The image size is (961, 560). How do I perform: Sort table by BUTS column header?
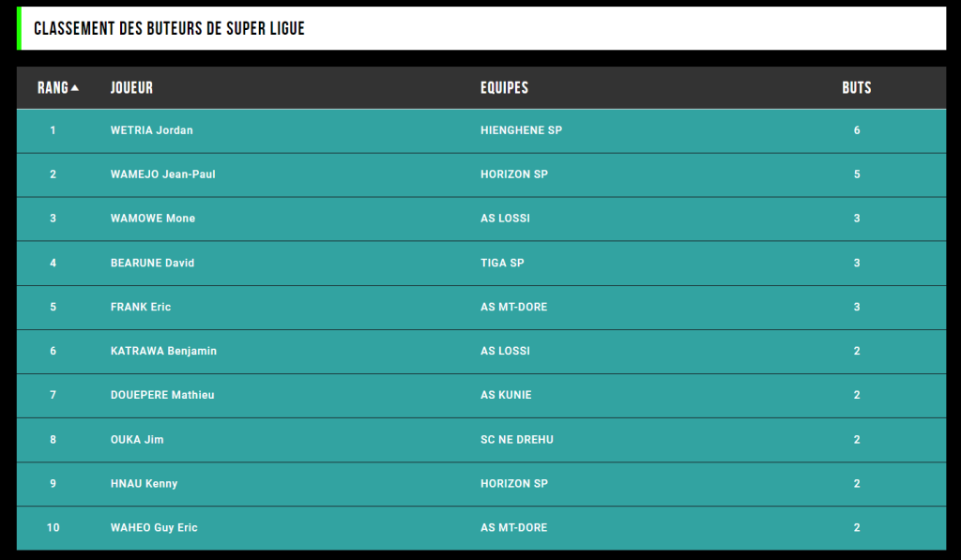(856, 87)
